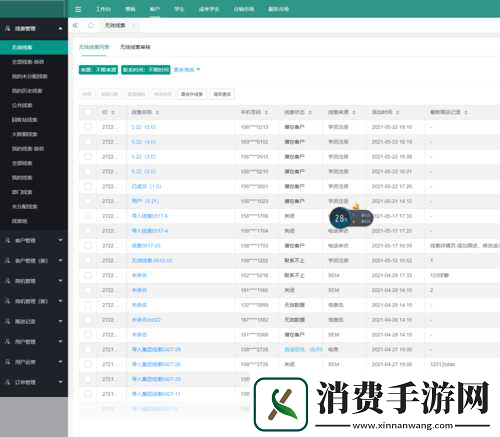
Task: Open first top navigation item after hamburger
Action: pyautogui.click(x=103, y=9)
